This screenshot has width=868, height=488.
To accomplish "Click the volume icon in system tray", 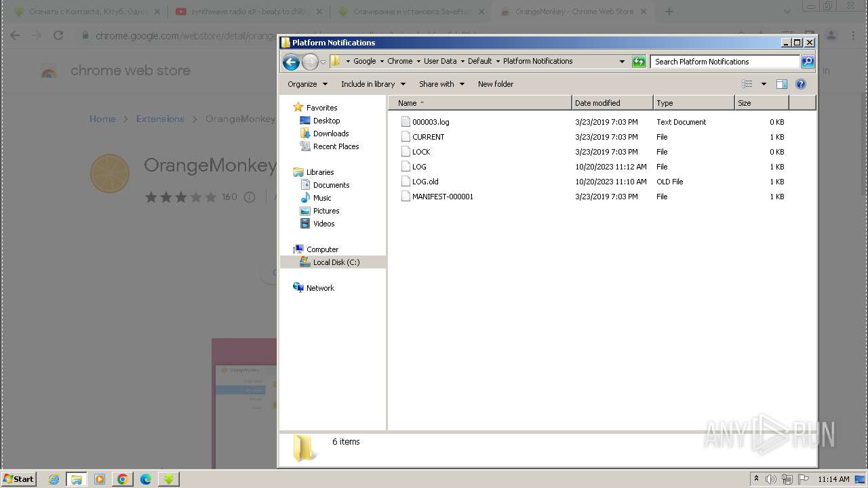I will click(771, 479).
